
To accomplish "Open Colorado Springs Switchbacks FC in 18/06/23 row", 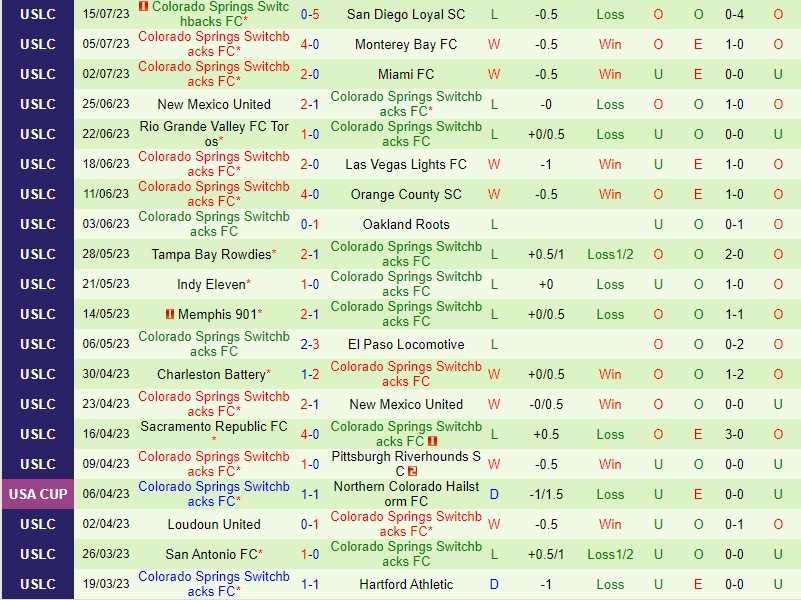I will [x=214, y=164].
